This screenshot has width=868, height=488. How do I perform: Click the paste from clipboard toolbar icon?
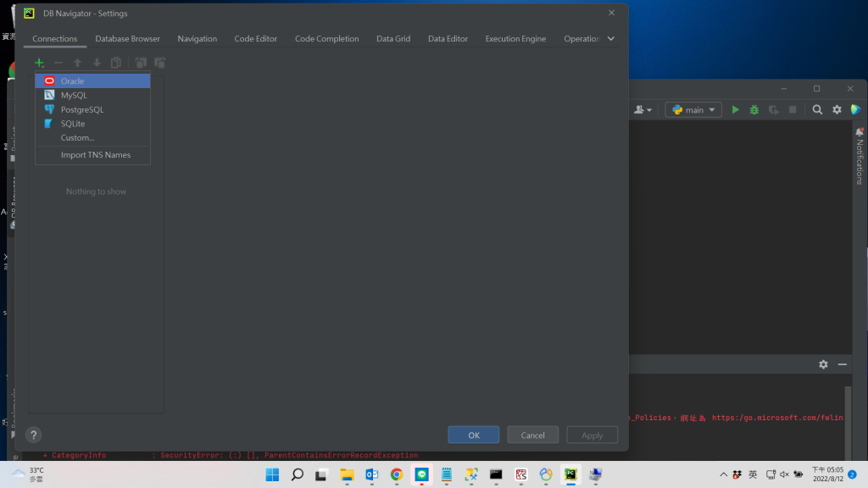pos(159,63)
